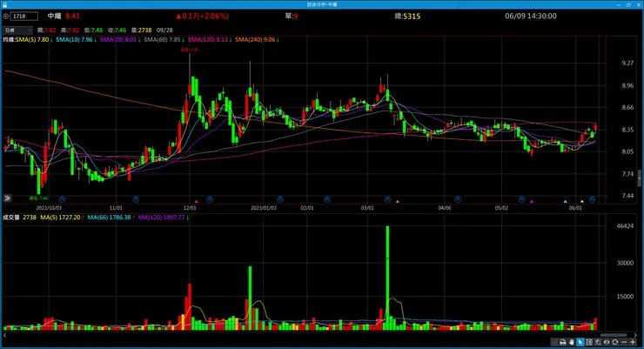Click scroll-left arrow under volume chart
644x349 pixels.
click(x=5, y=335)
